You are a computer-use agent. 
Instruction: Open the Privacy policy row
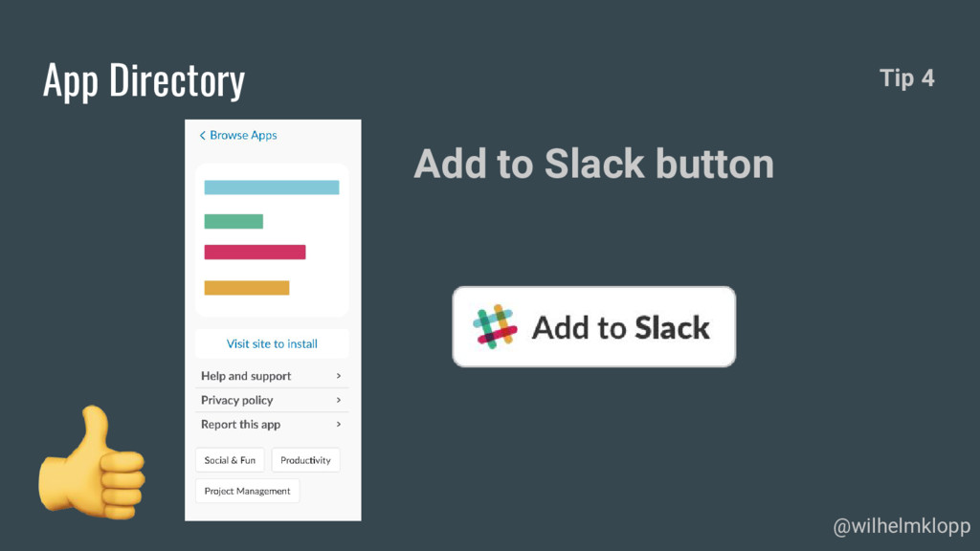272,400
